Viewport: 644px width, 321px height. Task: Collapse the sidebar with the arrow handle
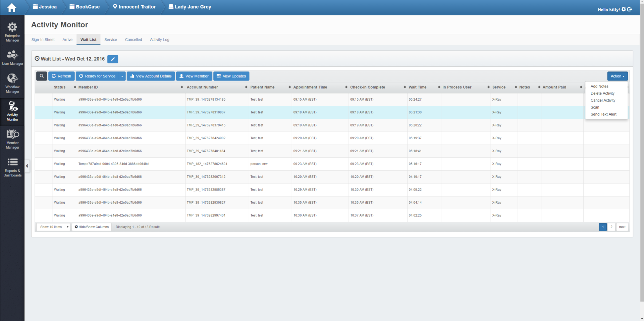(27, 166)
